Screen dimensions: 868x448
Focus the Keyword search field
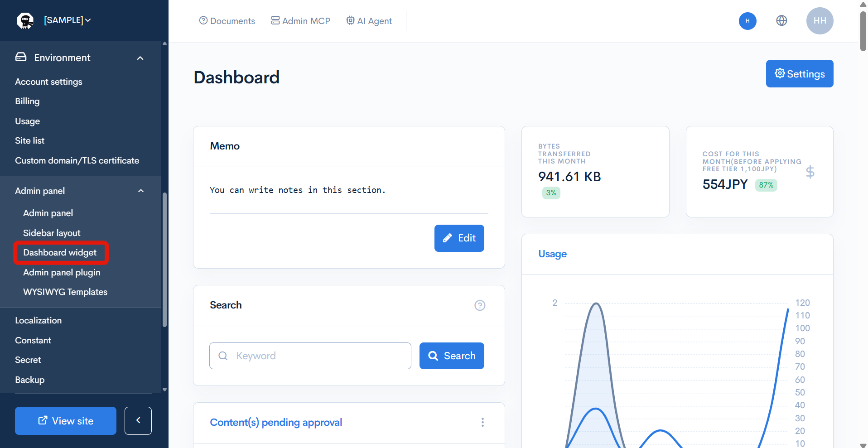310,356
